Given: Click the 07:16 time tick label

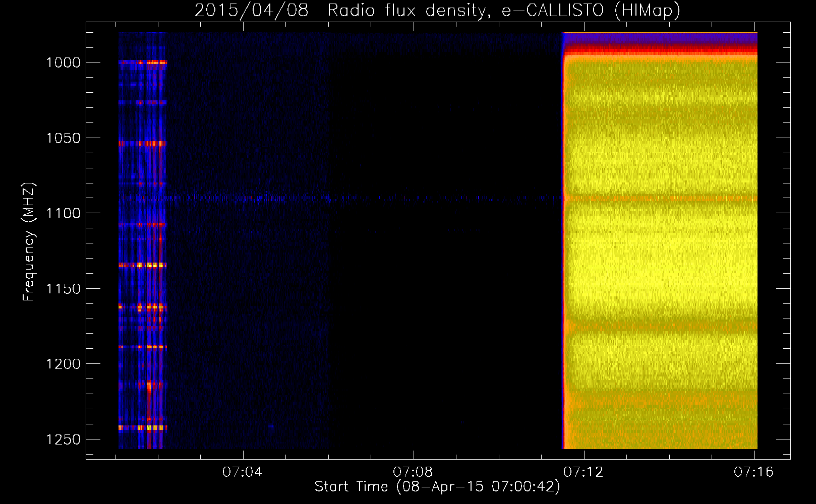Looking at the screenshot, I should tap(754, 472).
